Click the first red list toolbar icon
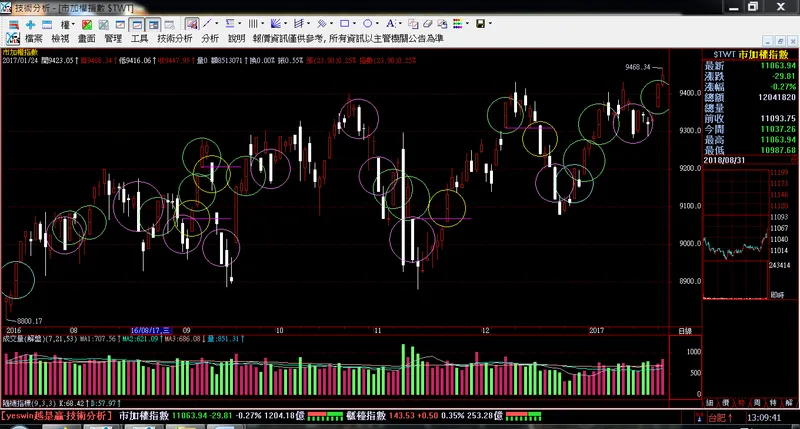800x429 pixels. pyautogui.click(x=14, y=24)
